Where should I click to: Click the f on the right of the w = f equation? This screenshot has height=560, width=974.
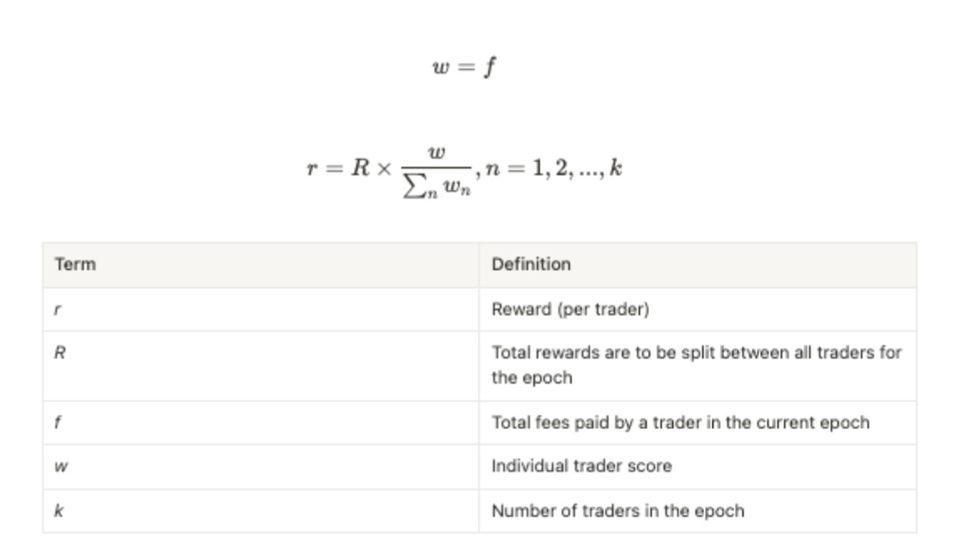[x=490, y=66]
